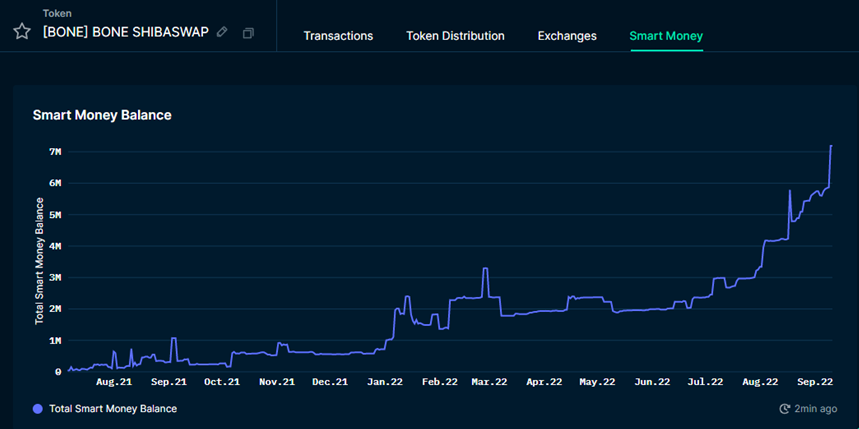The height and width of the screenshot is (429, 859).
Task: Click the Apr.22 x-axis label
Action: click(x=543, y=381)
